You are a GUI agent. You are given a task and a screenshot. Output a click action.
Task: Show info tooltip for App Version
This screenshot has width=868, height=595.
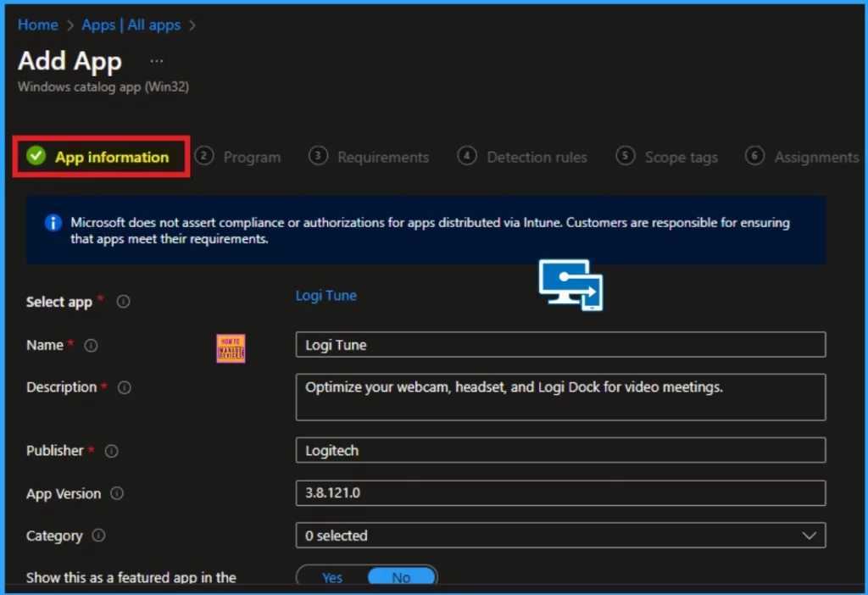point(117,493)
